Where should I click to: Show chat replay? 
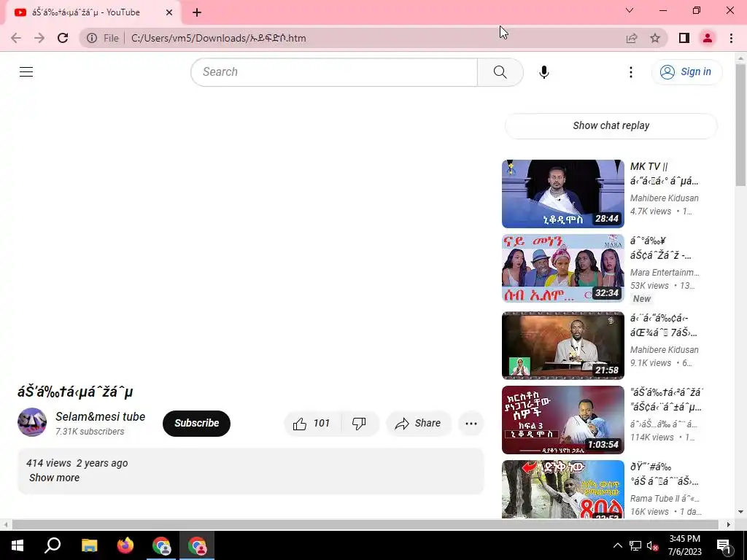[611, 125]
